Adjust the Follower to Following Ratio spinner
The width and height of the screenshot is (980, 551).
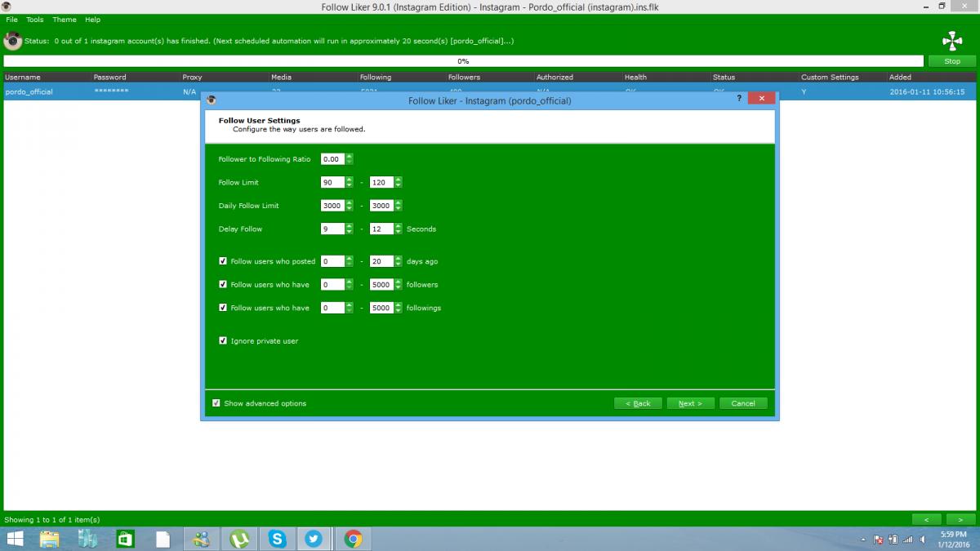(350, 159)
